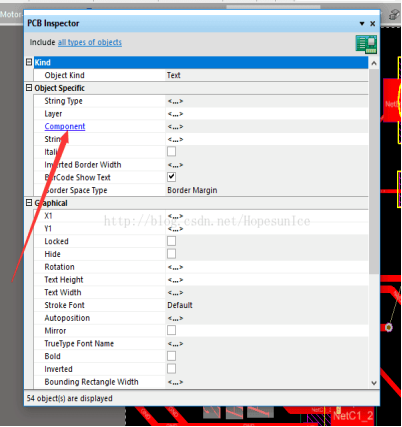Tick the Hide checkbox

171,254
